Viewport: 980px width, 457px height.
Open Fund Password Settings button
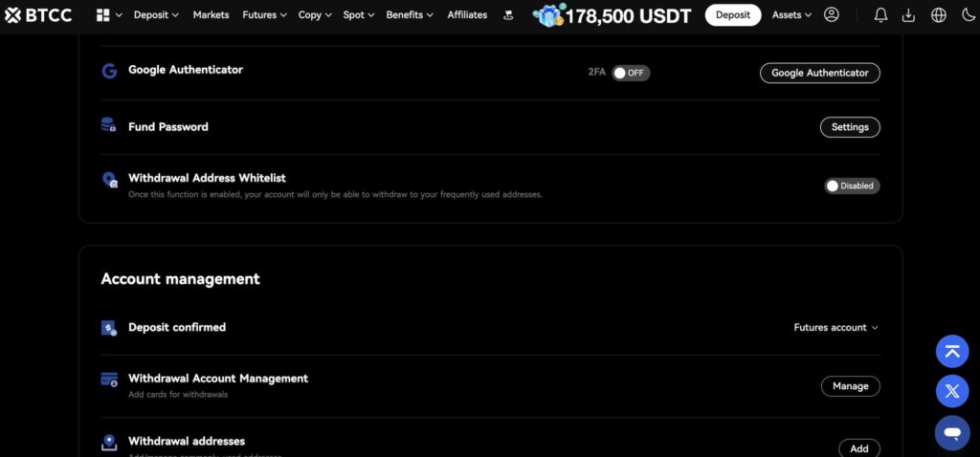850,127
